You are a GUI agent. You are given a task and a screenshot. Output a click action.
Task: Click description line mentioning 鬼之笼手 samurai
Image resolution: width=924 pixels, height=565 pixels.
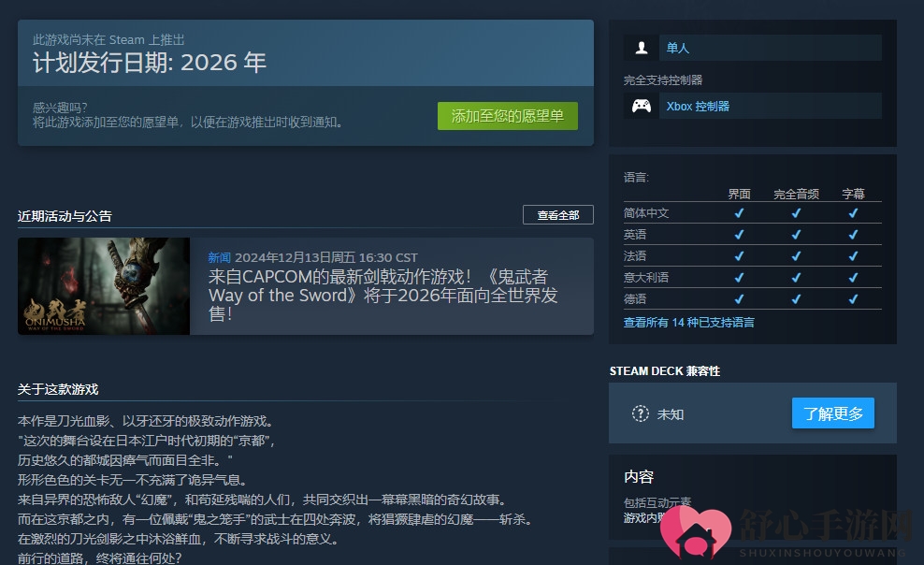[276, 519]
